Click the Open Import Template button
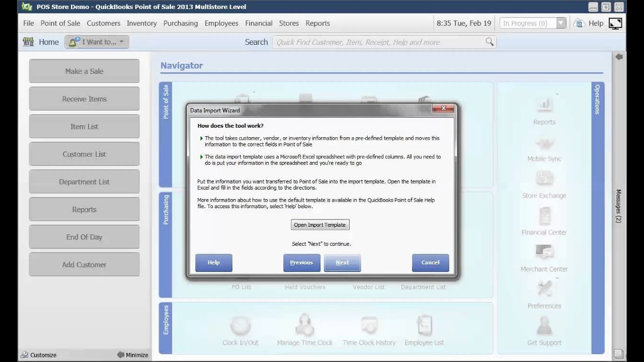 point(320,225)
